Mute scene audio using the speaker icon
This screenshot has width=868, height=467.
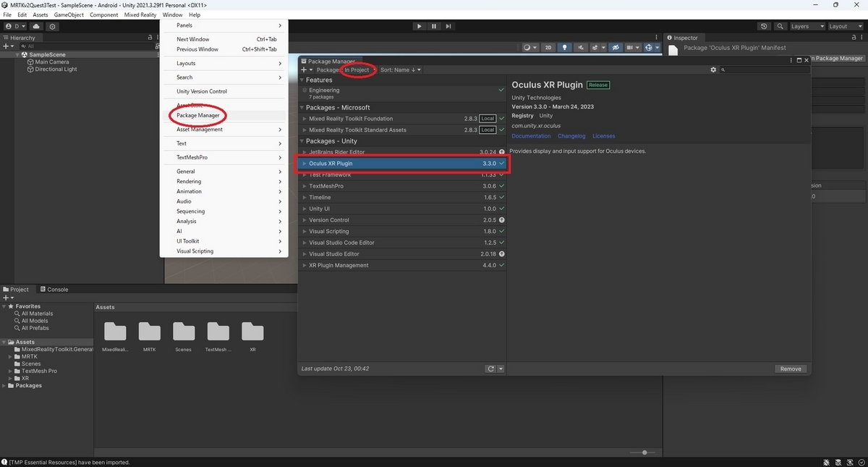click(582, 47)
